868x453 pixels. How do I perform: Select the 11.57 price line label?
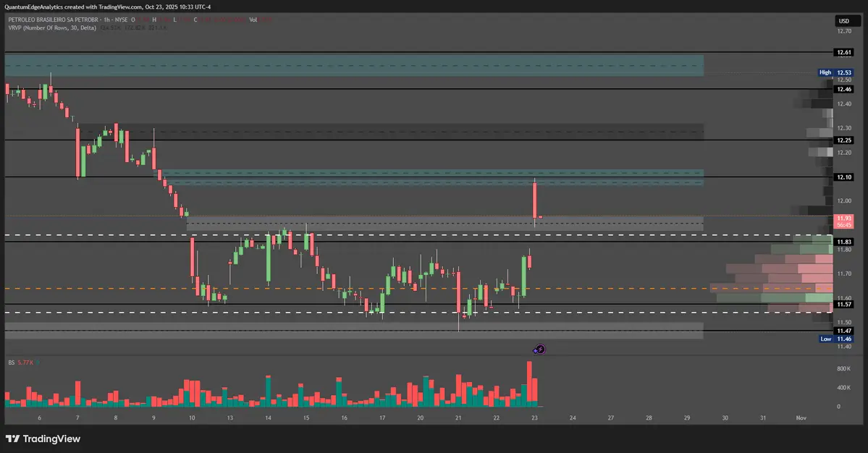point(844,305)
